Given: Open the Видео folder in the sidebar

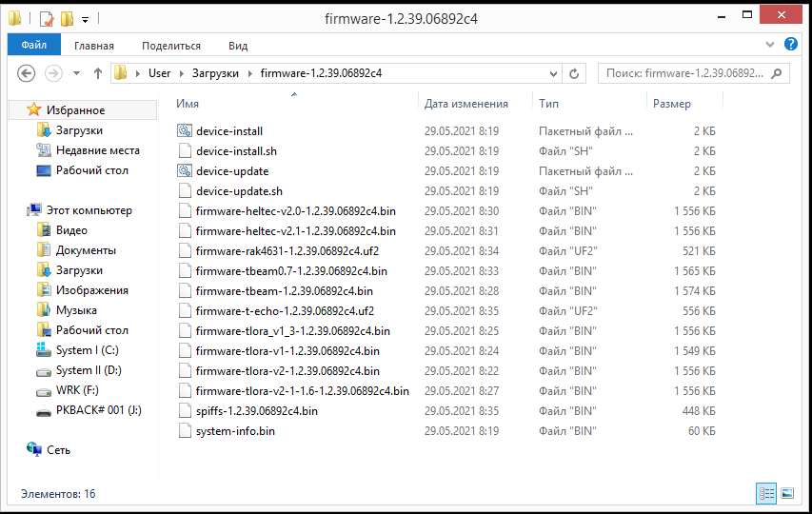Looking at the screenshot, I should coord(71,230).
